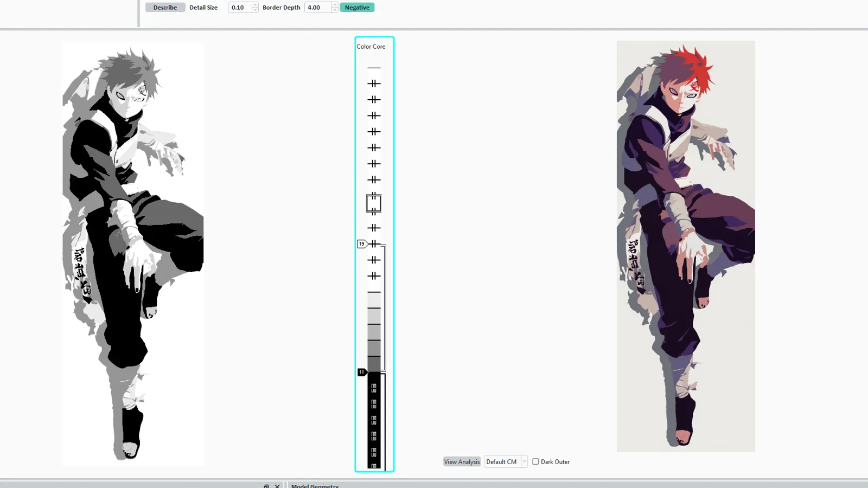Click the rectangular box handle on Color Core strip
This screenshot has height=488, width=868.
374,203
